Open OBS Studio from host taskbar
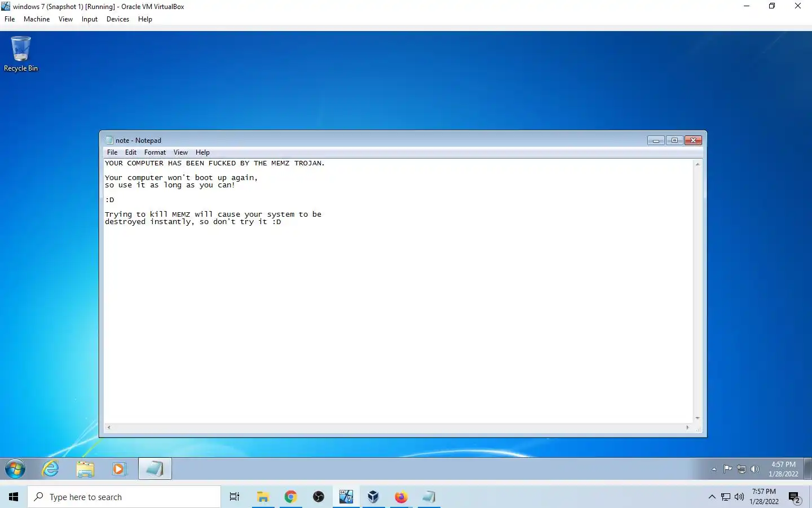This screenshot has height=508, width=812. (x=319, y=497)
